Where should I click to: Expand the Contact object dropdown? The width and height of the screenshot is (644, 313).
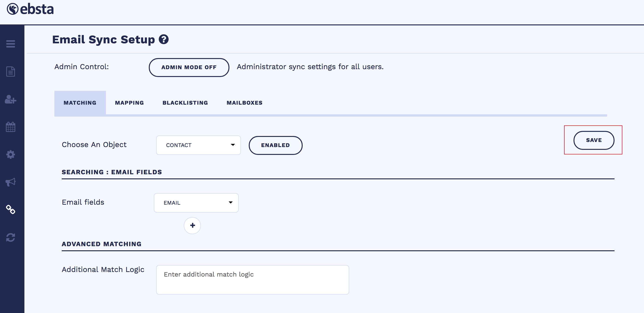[198, 145]
